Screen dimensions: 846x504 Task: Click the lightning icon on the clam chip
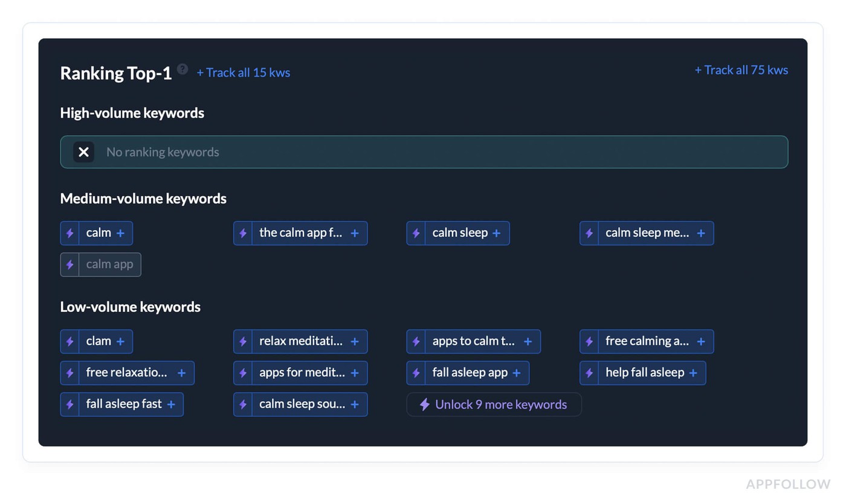[69, 341]
